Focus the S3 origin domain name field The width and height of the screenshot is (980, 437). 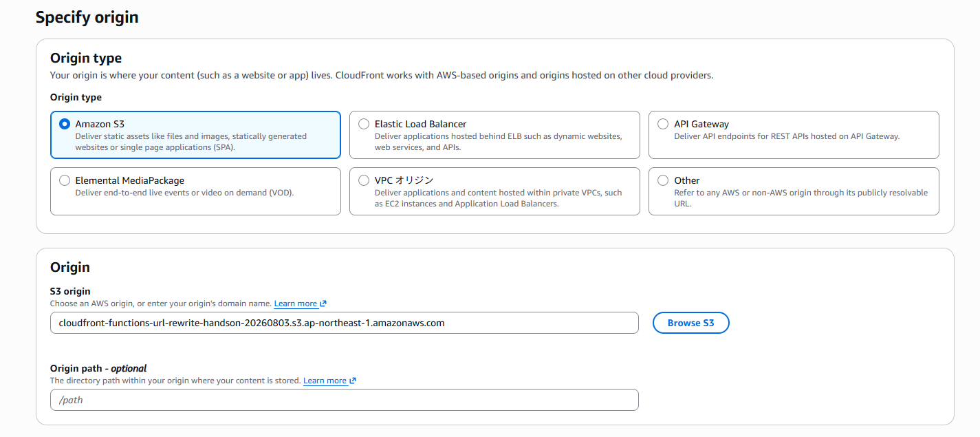pos(345,323)
